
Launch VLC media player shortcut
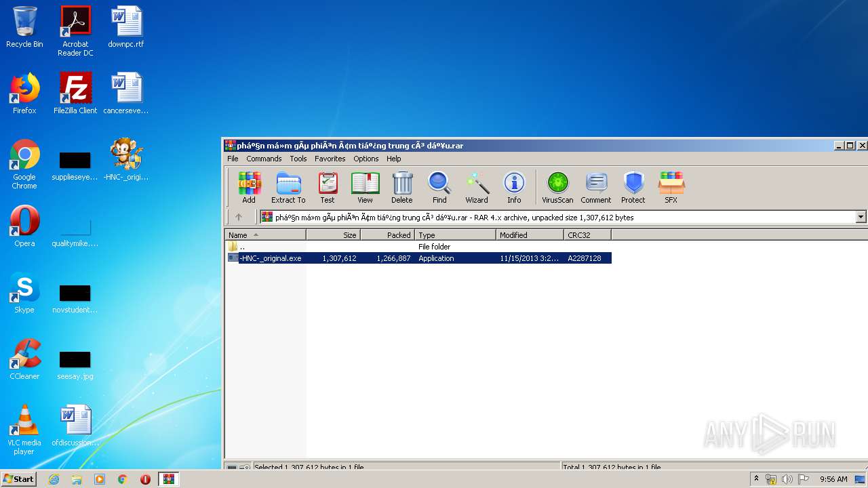tap(24, 430)
